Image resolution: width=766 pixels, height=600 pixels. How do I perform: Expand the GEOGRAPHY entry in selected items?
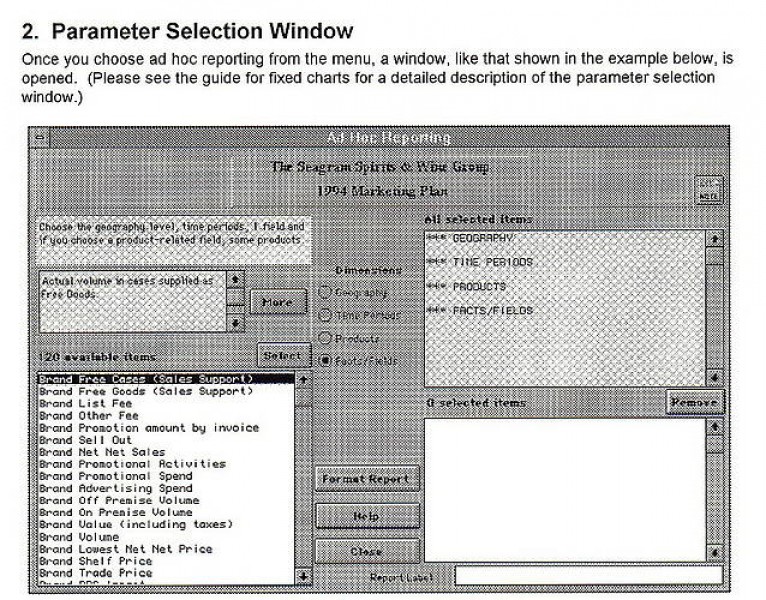pos(470,239)
